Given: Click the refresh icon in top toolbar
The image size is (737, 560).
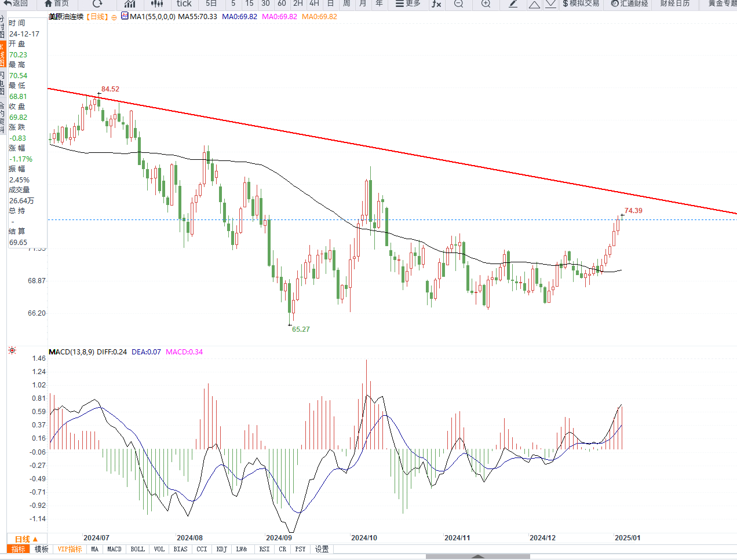Looking at the screenshot, I should coord(97,3).
